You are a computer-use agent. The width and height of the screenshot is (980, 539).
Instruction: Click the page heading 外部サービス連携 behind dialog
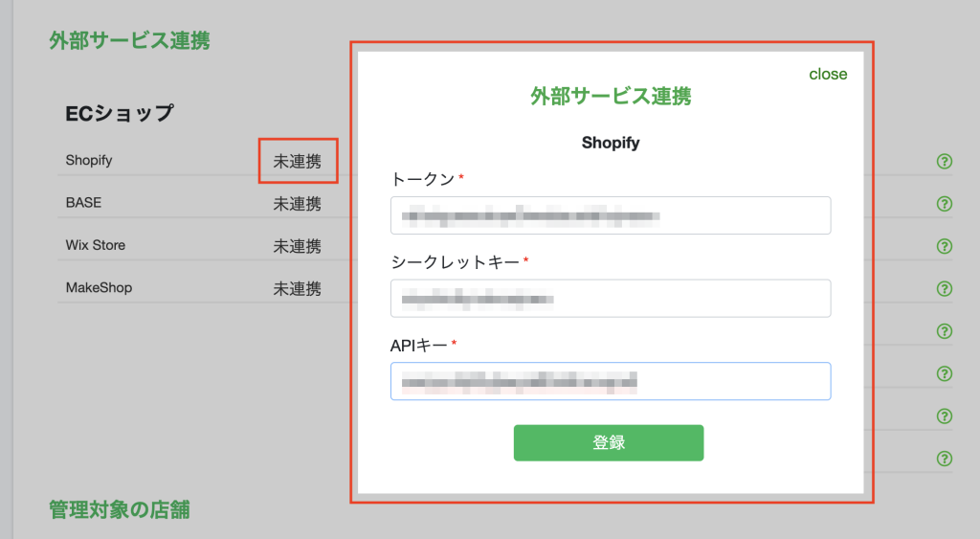(129, 40)
